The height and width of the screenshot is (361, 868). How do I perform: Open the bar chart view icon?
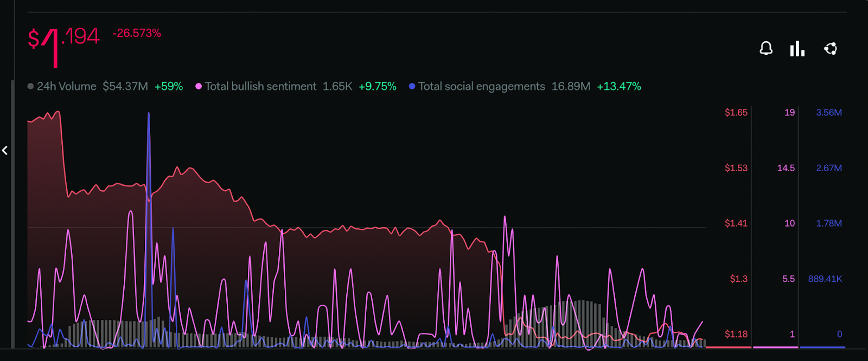click(x=797, y=48)
